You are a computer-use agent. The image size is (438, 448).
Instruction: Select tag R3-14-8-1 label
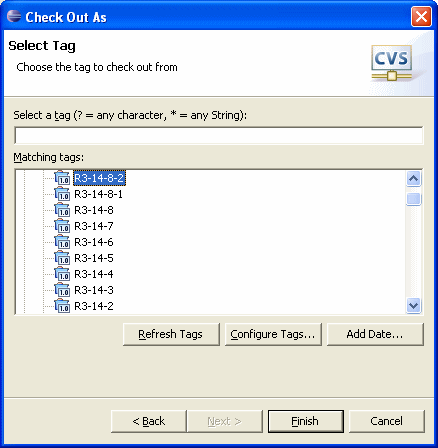click(98, 194)
